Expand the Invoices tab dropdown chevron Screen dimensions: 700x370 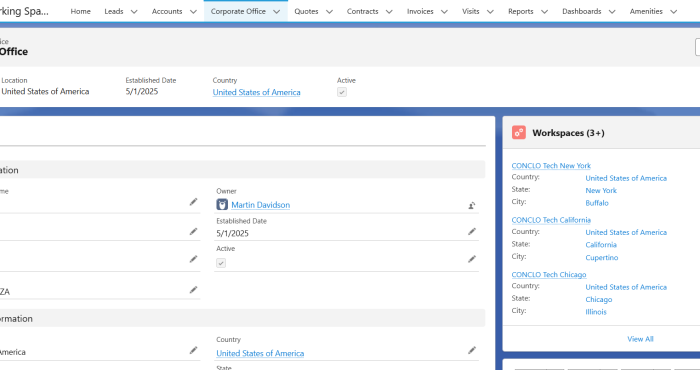point(444,12)
